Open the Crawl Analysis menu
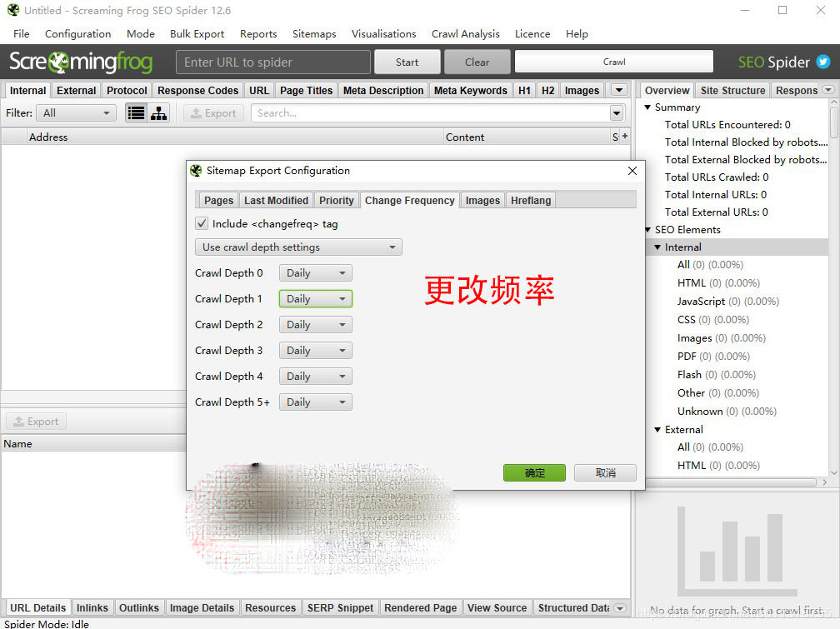 (x=465, y=34)
